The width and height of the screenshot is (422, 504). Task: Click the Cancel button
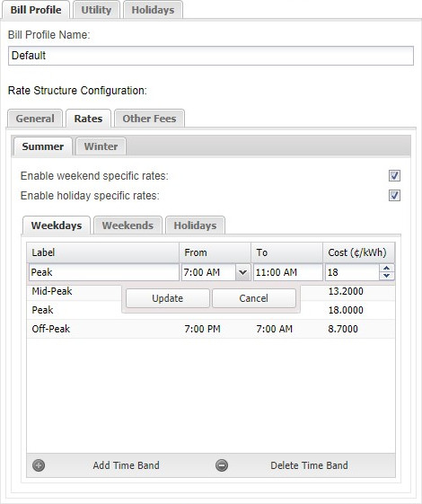pyautogui.click(x=254, y=298)
